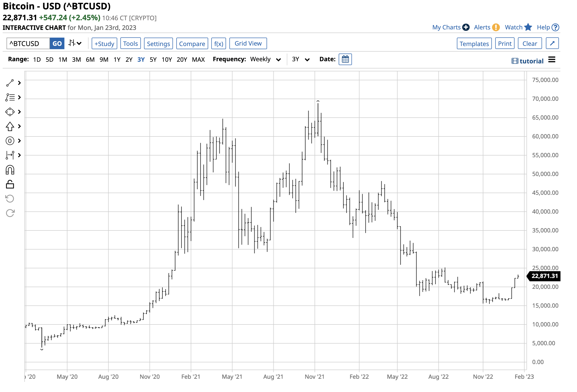This screenshot has height=392, width=577.
Task: Open the hamburger chart menu
Action: pos(552,60)
